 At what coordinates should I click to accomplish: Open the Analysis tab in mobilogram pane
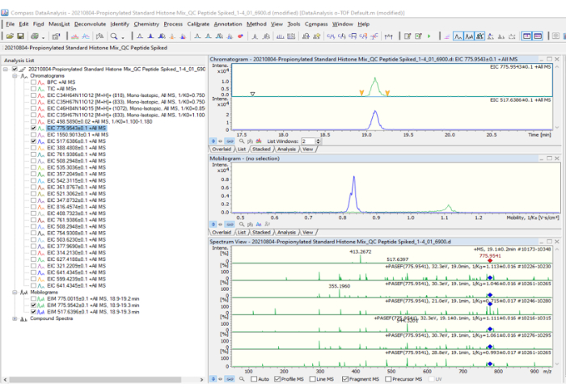[286, 233]
